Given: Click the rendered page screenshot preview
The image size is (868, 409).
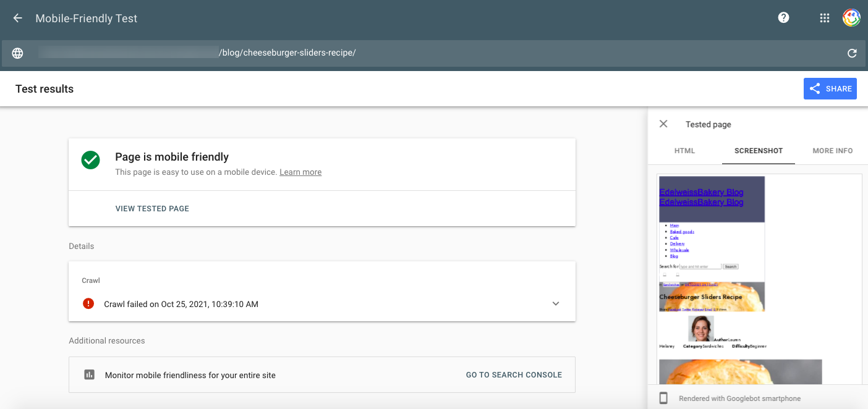Looking at the screenshot, I should click(x=742, y=278).
